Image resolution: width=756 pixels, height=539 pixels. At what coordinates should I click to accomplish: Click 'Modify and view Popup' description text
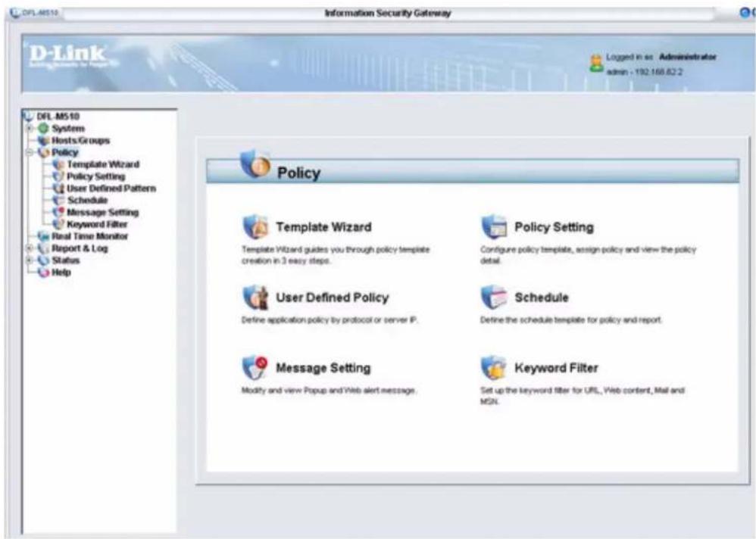coord(329,390)
